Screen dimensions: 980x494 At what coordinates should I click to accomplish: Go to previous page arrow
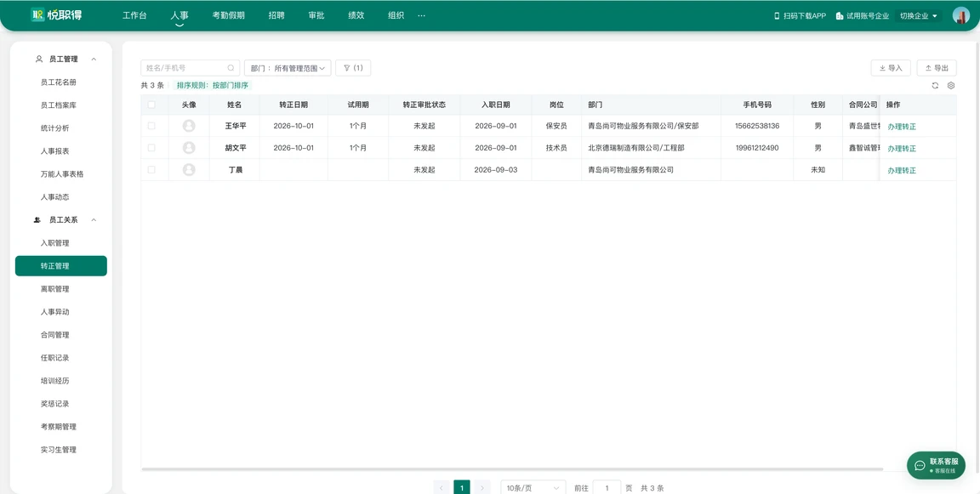[442, 488]
